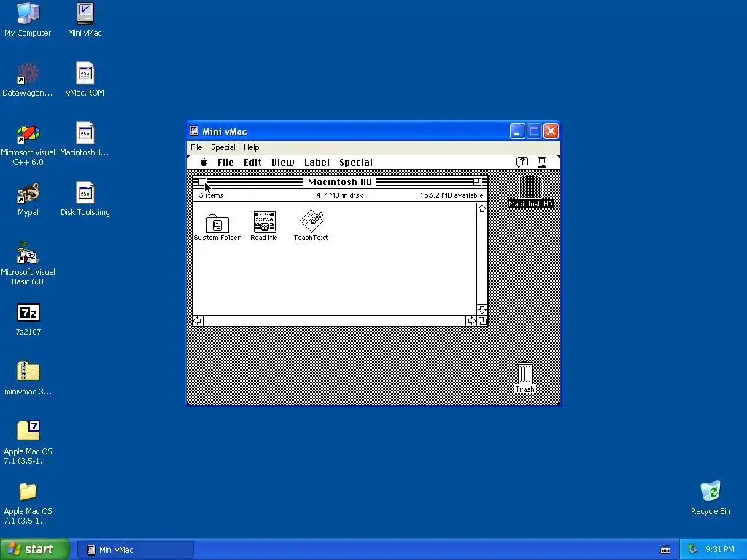Click the keyboard icon in the taskbar

point(665,550)
